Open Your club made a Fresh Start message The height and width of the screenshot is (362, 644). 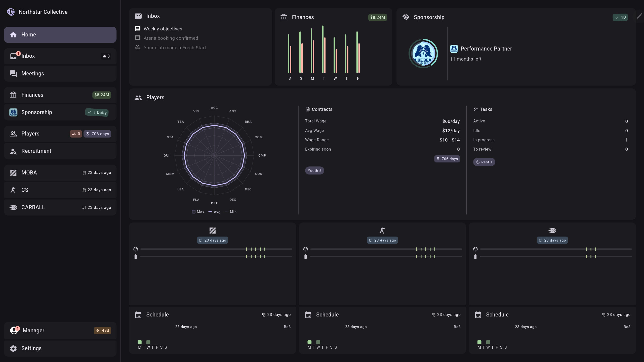coord(175,48)
